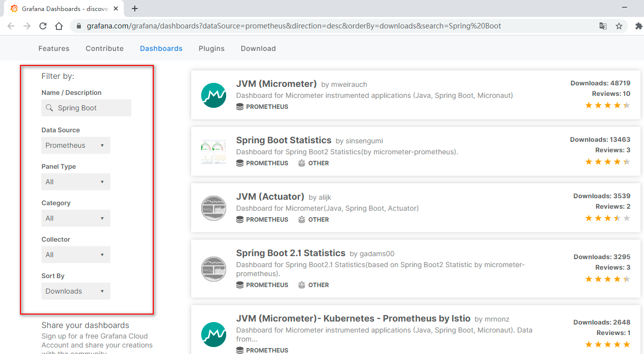The image size is (644, 354).
Task: Bookmark the page via the star icon
Action: 619,25
